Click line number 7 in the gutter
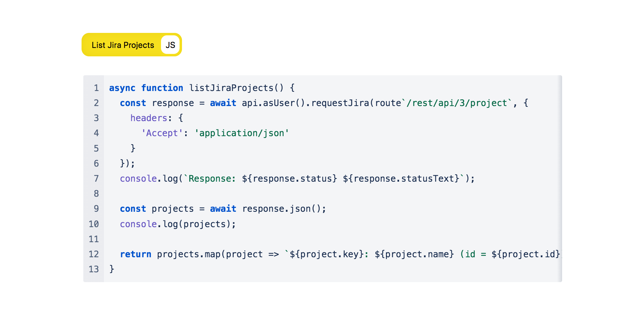Image resolution: width=644 pixels, height=315 pixels. point(96,178)
